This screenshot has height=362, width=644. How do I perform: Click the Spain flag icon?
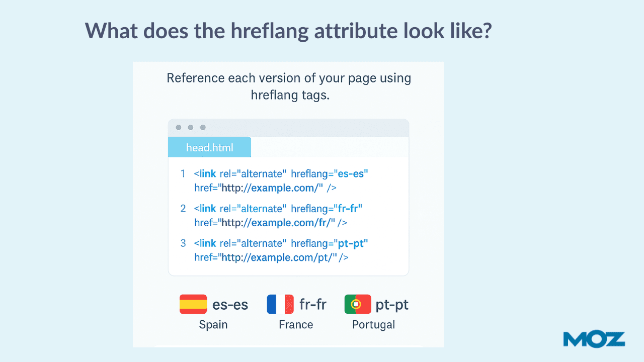pyautogui.click(x=193, y=304)
